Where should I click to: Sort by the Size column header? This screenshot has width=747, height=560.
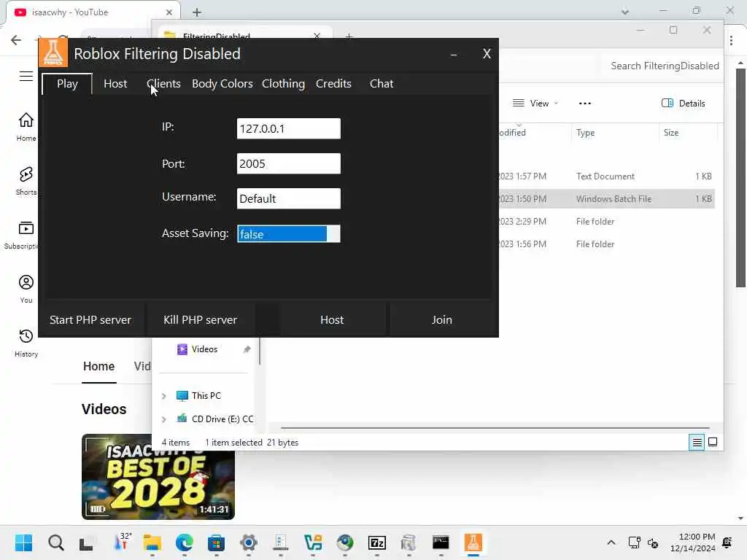[688, 133]
